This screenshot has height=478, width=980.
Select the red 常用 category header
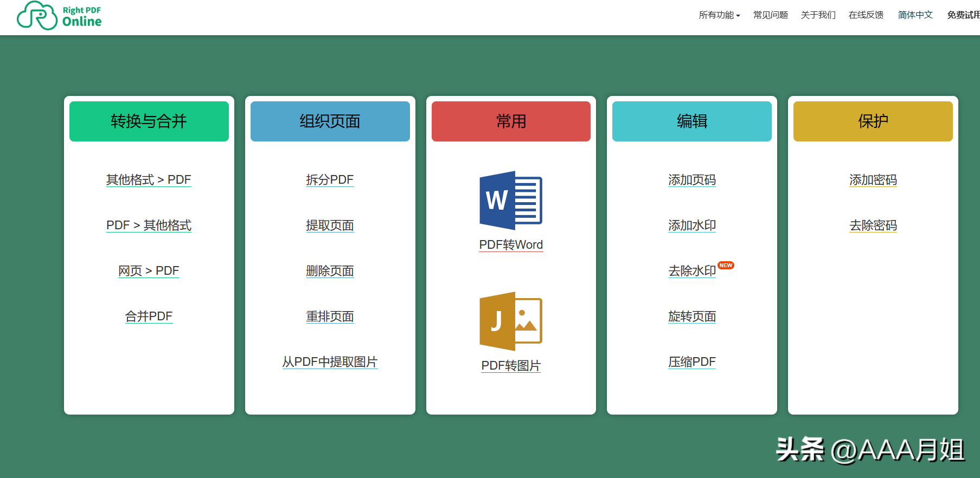pos(511,121)
